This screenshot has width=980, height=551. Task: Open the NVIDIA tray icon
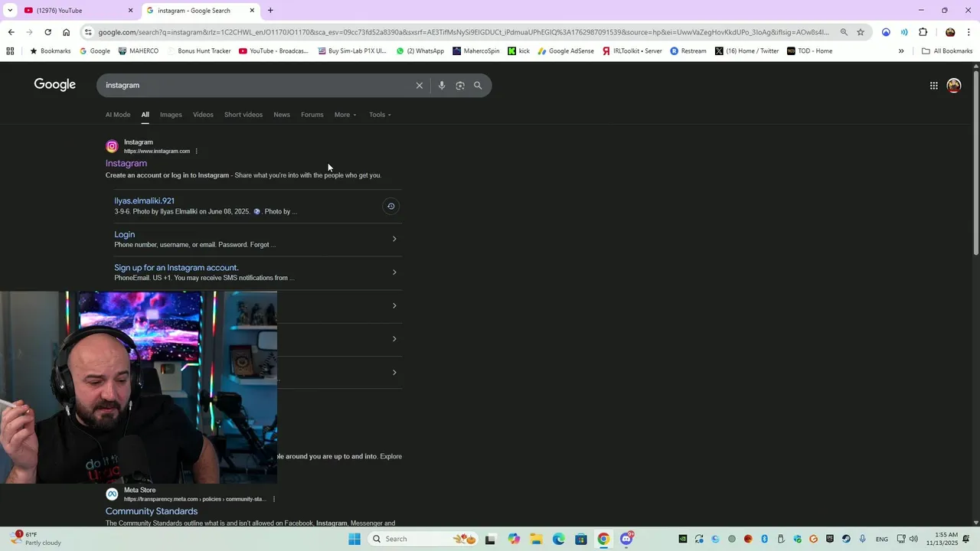[683, 539]
